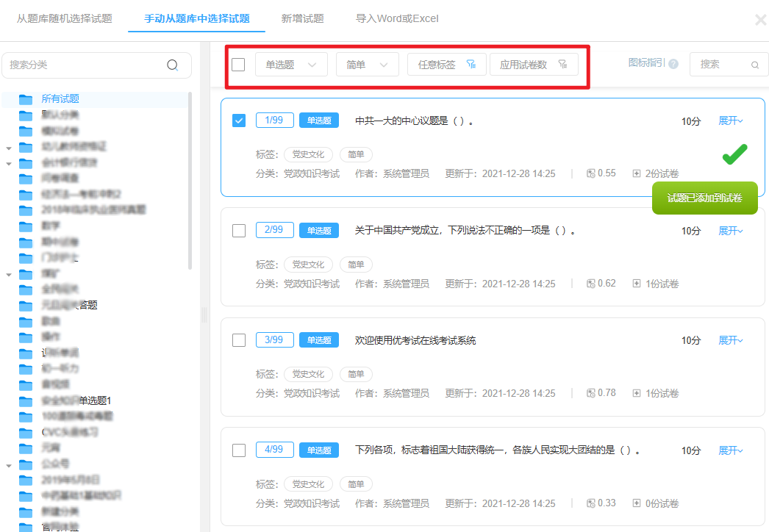Click the filter funnel icon on 任意标签

click(x=473, y=64)
